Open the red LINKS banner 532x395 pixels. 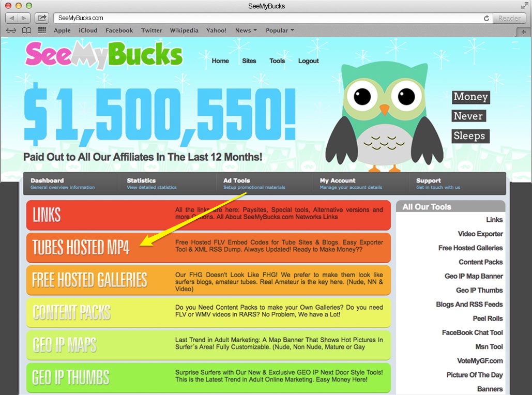[208, 215]
